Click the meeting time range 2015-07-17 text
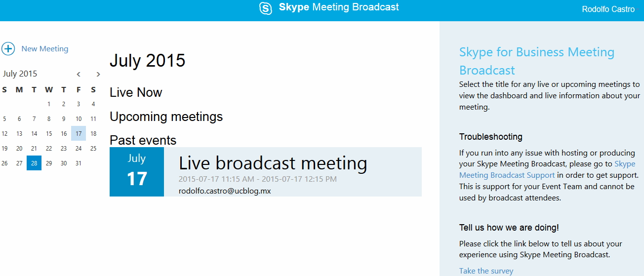Viewport: 644px width, 276px height. tap(258, 179)
